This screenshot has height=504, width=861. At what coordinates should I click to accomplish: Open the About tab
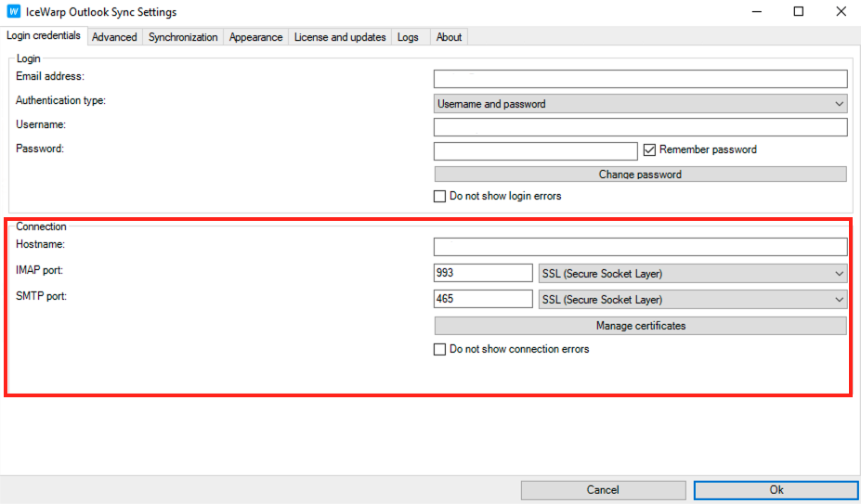[x=449, y=37]
